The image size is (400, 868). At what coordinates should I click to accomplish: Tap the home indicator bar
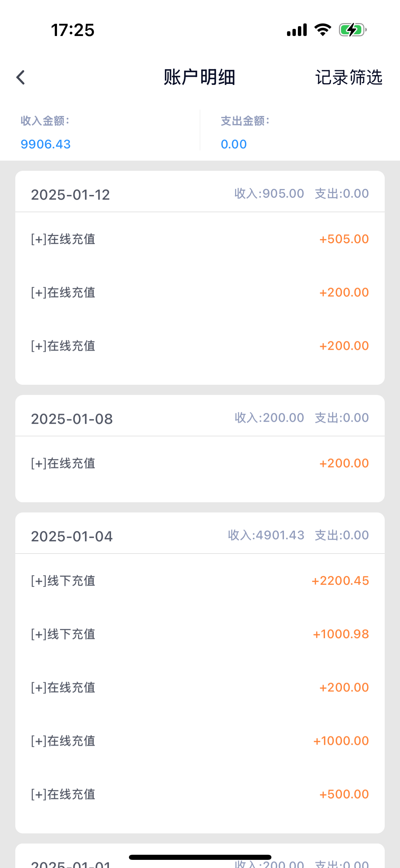200,857
